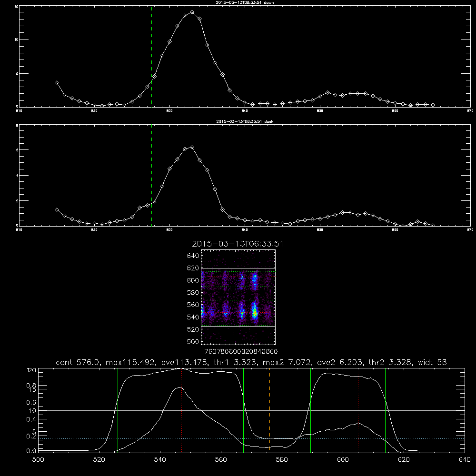Click the x-axis label 560 on bottom plot
Screen dimensions: 476x476
tap(221, 460)
